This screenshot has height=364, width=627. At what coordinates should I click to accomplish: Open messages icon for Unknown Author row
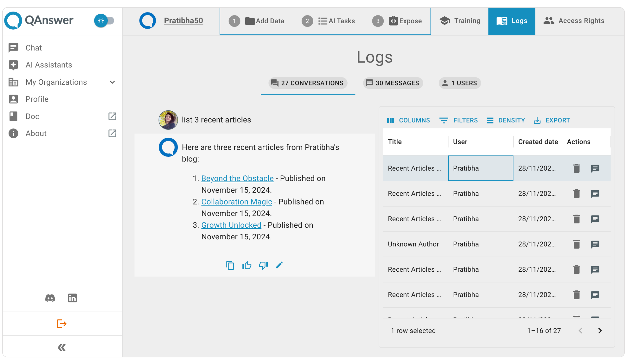[595, 244]
